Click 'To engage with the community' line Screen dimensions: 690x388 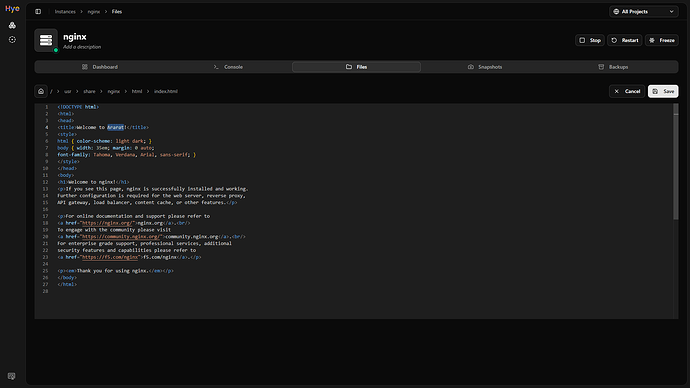pos(114,230)
